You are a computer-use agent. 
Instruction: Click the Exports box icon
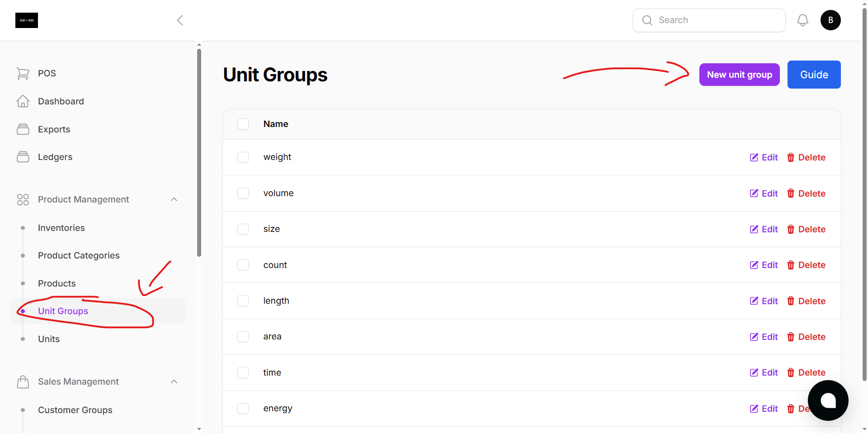pos(23,129)
